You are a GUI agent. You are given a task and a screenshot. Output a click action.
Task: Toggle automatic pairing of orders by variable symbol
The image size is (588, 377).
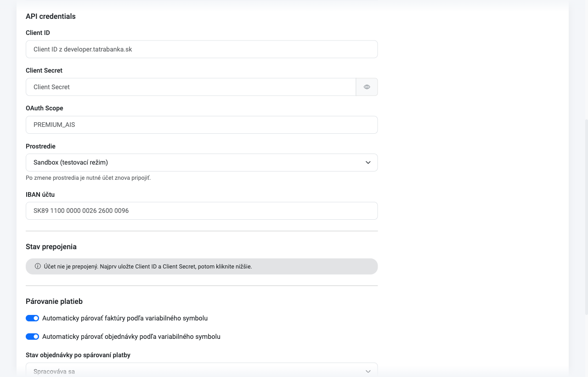(x=32, y=337)
